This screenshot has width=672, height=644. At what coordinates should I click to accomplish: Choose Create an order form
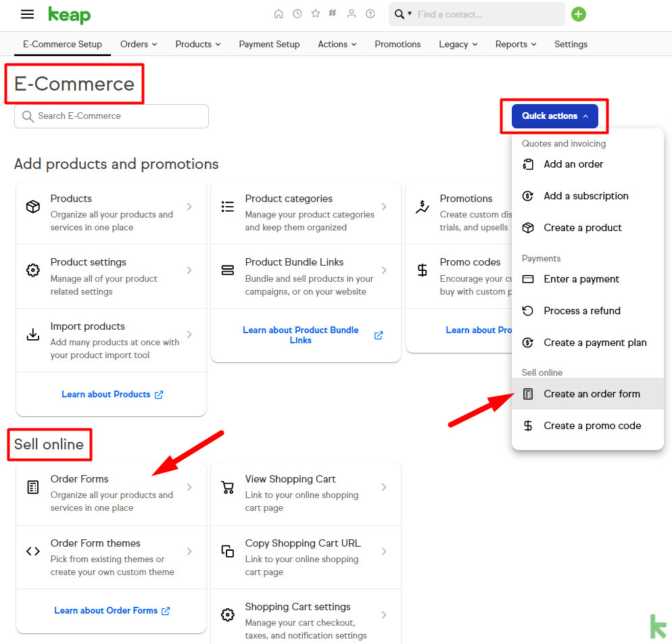[x=587, y=394]
